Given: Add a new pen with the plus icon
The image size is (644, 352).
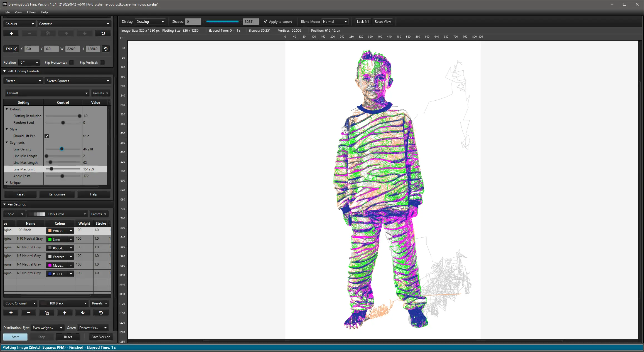Looking at the screenshot, I should pyautogui.click(x=11, y=313).
